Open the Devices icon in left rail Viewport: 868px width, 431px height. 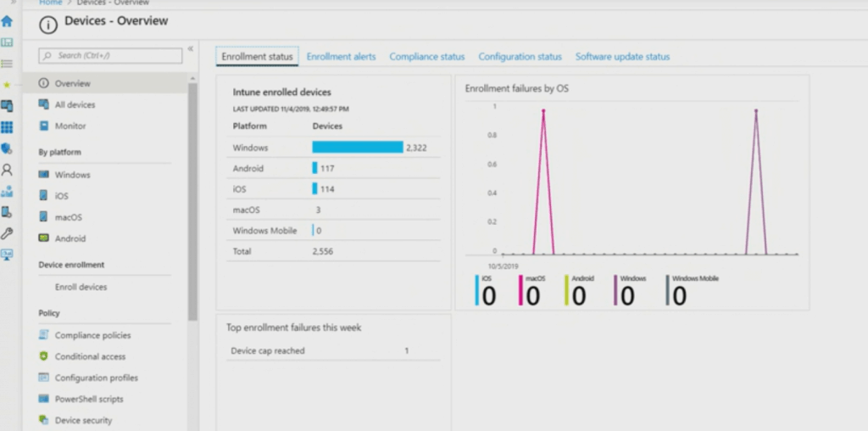(7, 106)
